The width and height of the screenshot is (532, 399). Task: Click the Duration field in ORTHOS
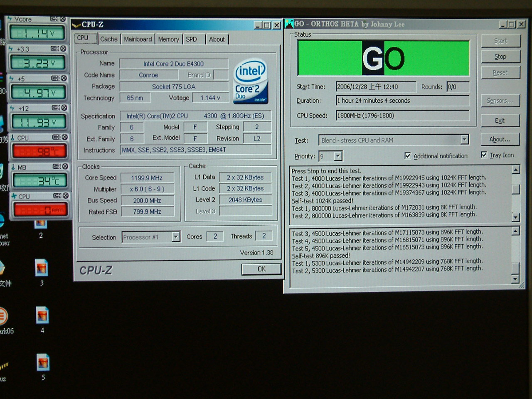point(402,101)
